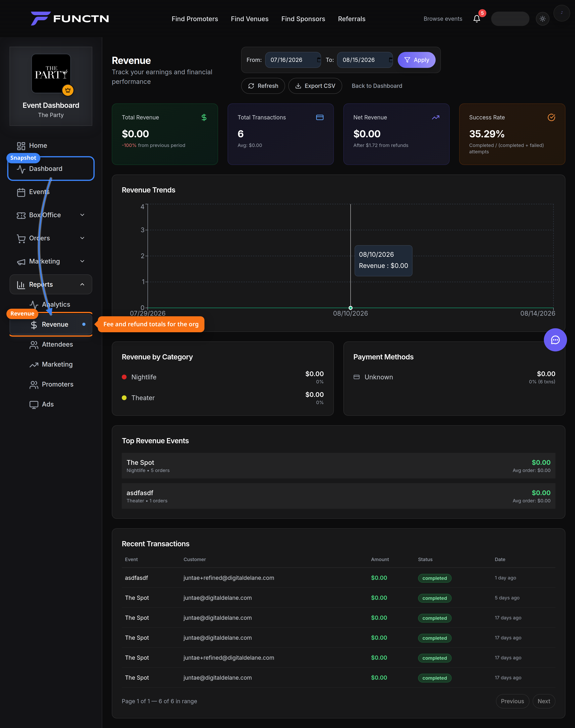Go to Previous transactions page

tap(512, 701)
